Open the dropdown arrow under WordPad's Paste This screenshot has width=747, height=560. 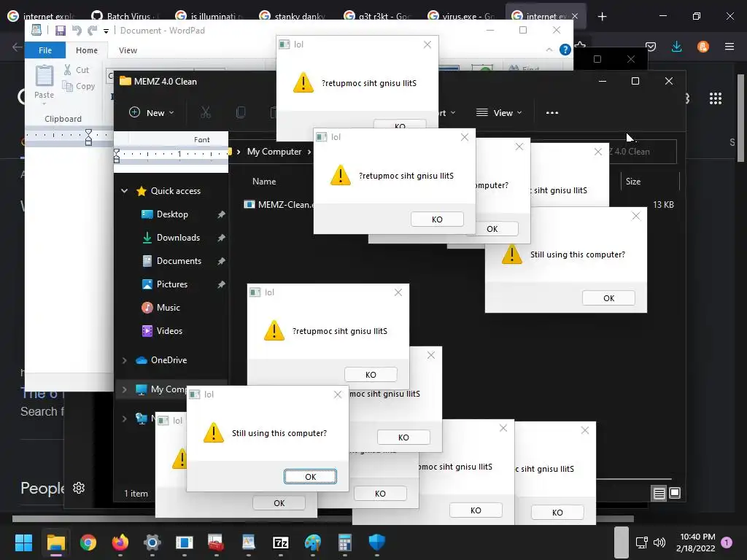[44, 104]
